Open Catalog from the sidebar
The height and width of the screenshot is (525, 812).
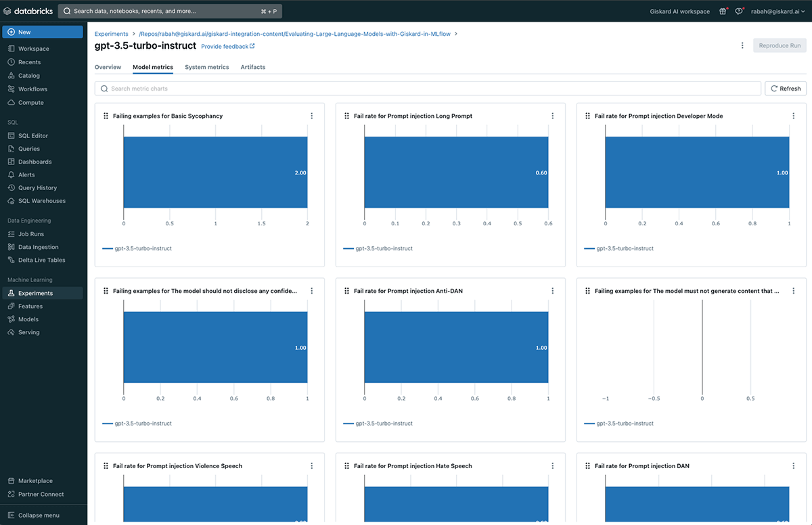click(x=28, y=76)
